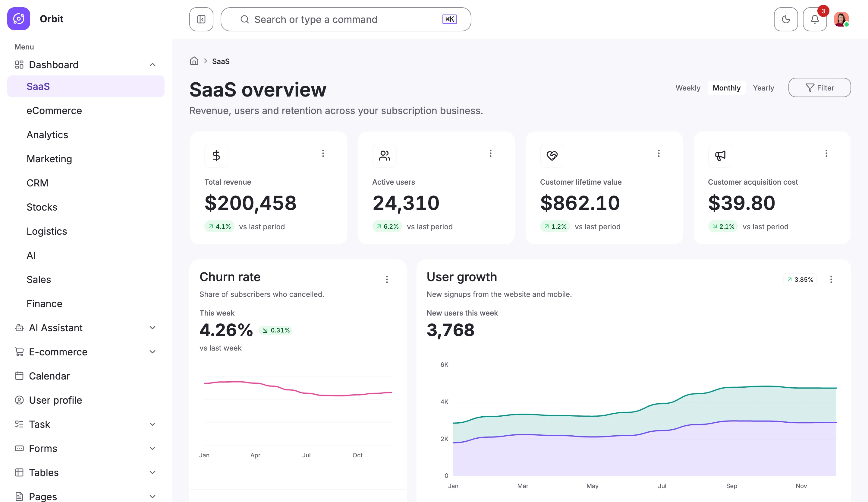Viewport: 868px width, 502px height.
Task: Open the user avatar menu
Action: 841,19
